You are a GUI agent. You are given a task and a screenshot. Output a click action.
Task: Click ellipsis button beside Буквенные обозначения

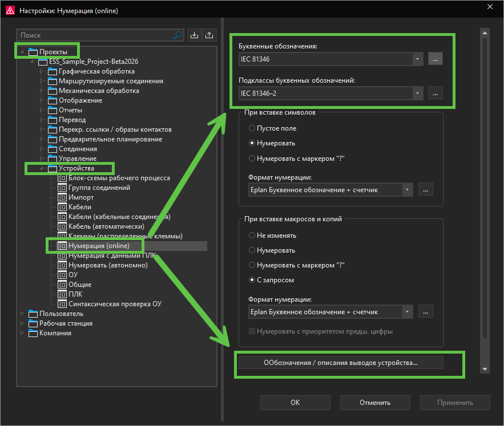point(435,59)
